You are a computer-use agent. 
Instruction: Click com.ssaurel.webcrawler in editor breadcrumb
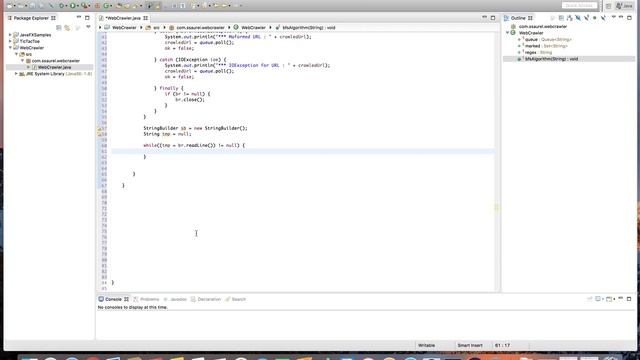pyautogui.click(x=197, y=27)
